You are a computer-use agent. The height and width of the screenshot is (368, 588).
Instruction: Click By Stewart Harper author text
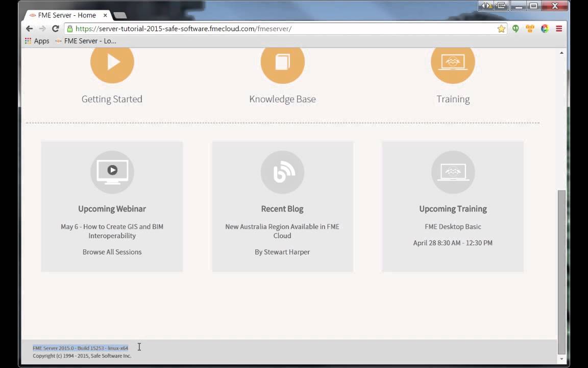(x=282, y=252)
